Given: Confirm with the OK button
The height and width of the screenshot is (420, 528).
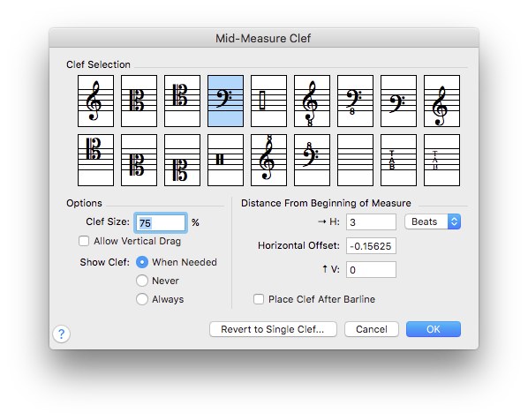Looking at the screenshot, I should [434, 329].
